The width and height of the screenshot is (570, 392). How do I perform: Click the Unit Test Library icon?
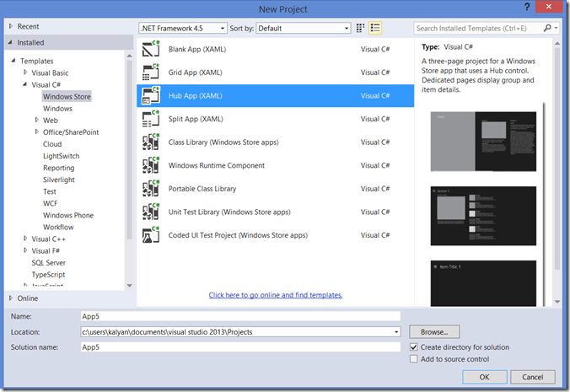[x=151, y=212]
